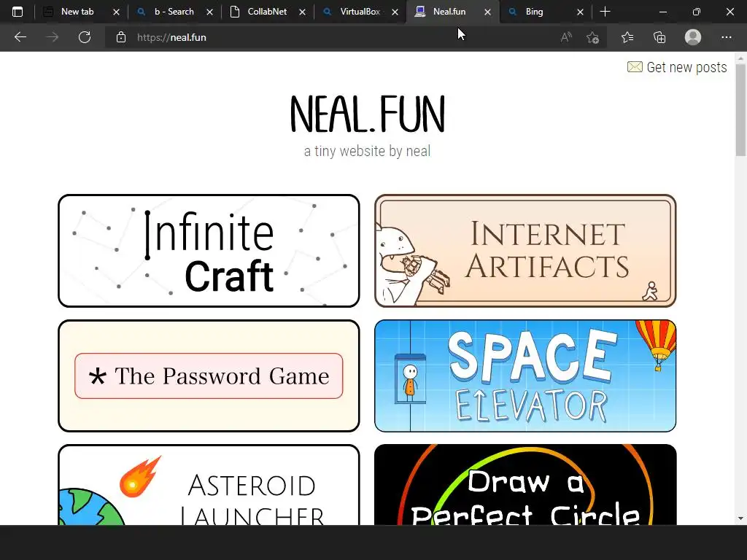Switch to the CollabNet tab
Screen dimensions: 747x560
tap(267, 12)
